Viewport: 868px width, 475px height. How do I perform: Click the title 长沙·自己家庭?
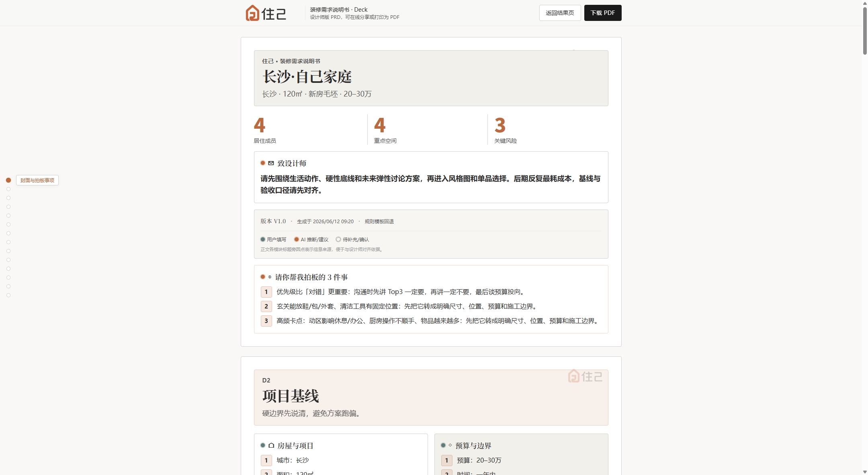(x=307, y=76)
